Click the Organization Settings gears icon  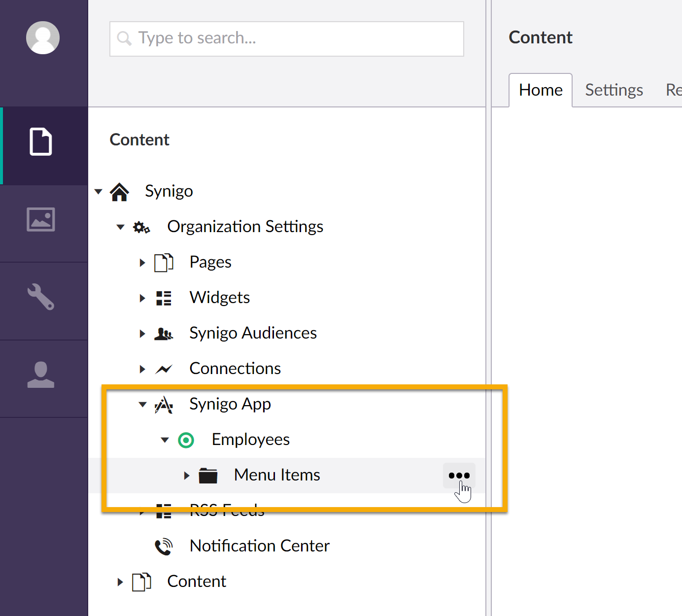[141, 227]
